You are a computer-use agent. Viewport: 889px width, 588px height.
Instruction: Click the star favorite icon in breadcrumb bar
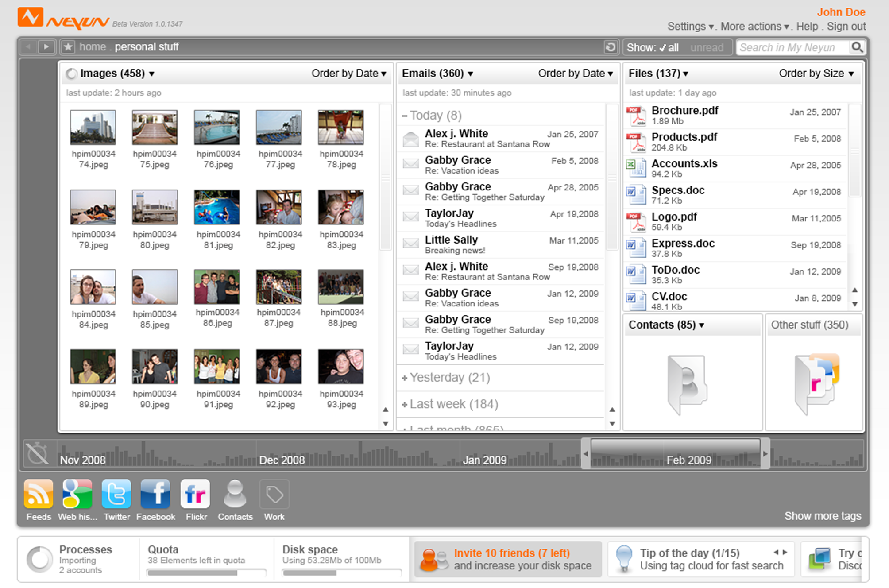(x=68, y=47)
